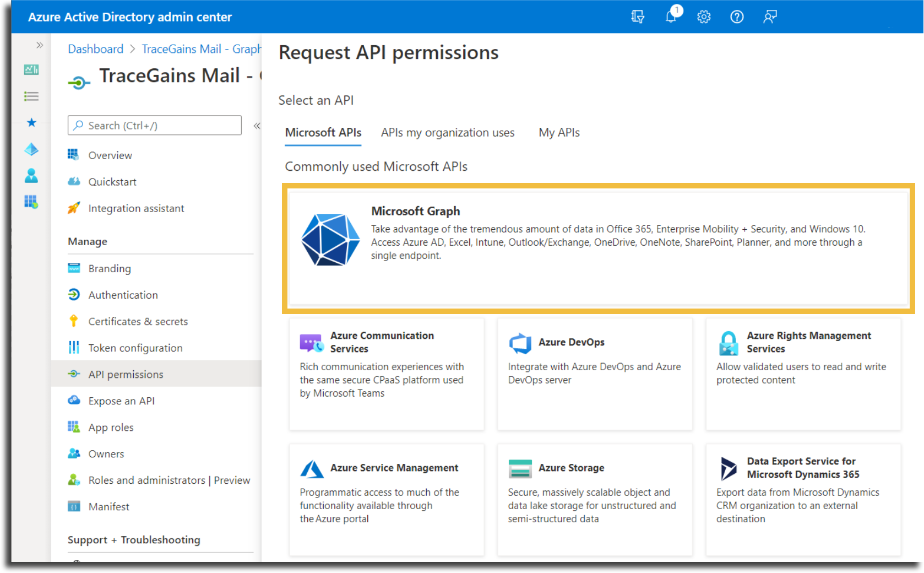This screenshot has width=924, height=573.
Task: Select the Azure Service Management title
Action: point(394,468)
